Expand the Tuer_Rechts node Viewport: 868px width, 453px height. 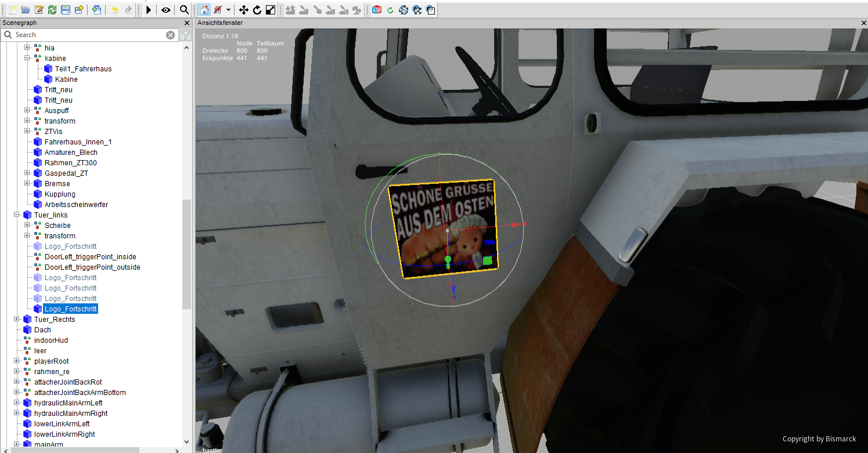click(x=17, y=320)
